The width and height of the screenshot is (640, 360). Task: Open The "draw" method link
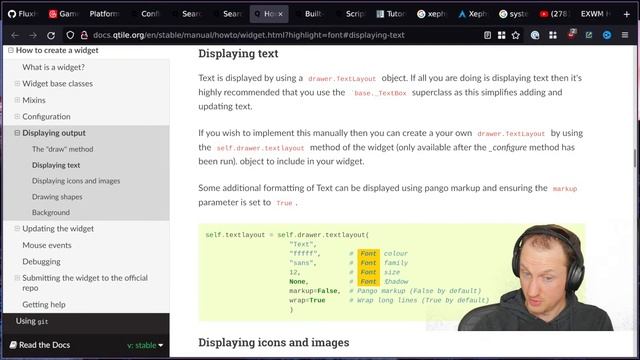click(62, 149)
